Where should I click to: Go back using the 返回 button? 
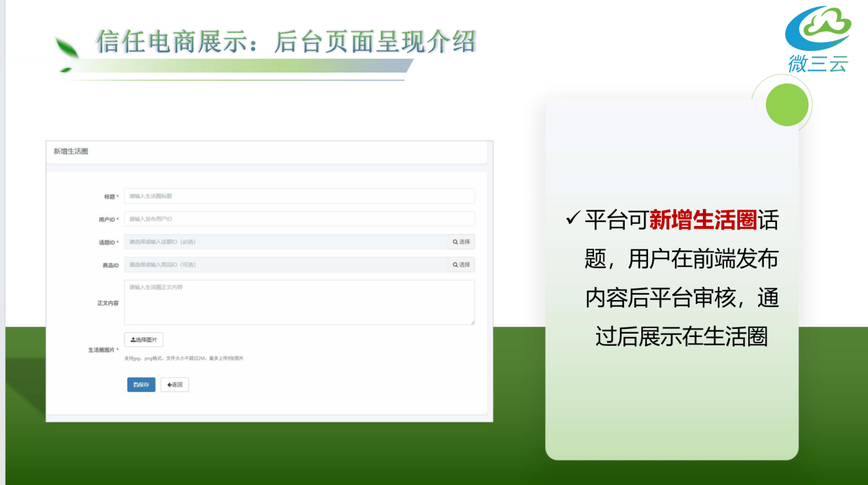[175, 385]
